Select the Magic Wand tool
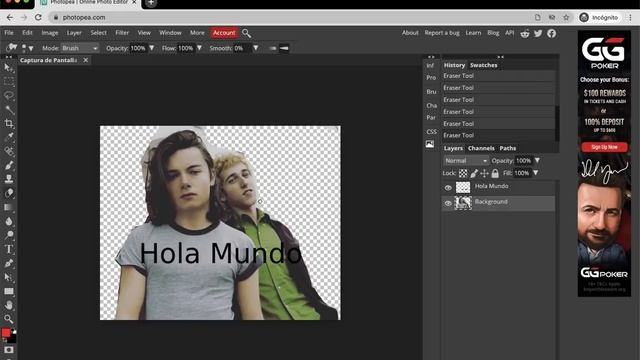 click(x=9, y=109)
